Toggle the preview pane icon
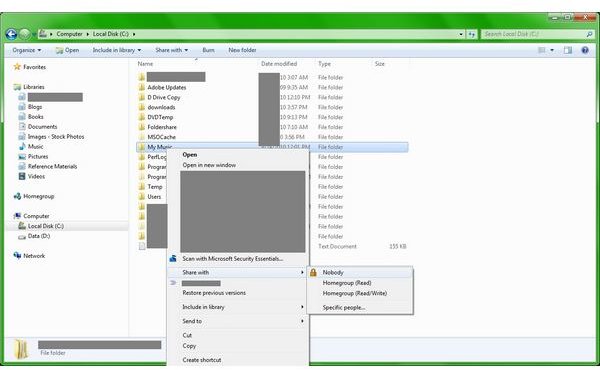This screenshot has height=370, width=600. 568,50
